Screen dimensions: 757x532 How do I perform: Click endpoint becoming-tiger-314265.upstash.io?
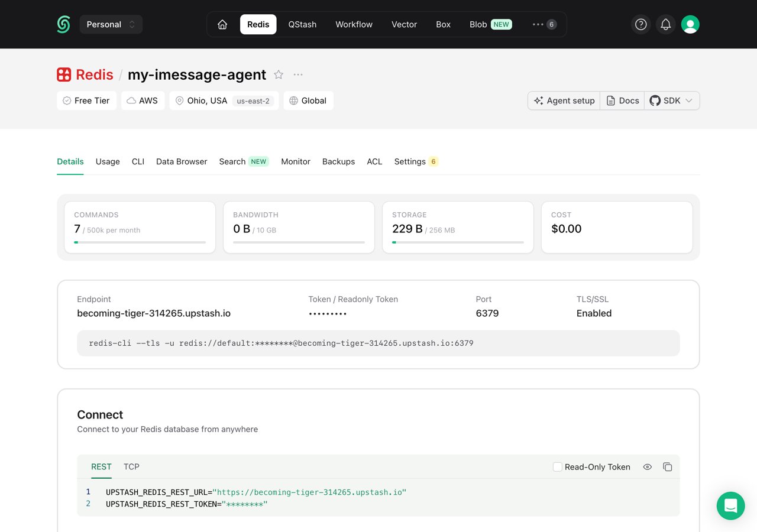click(154, 313)
